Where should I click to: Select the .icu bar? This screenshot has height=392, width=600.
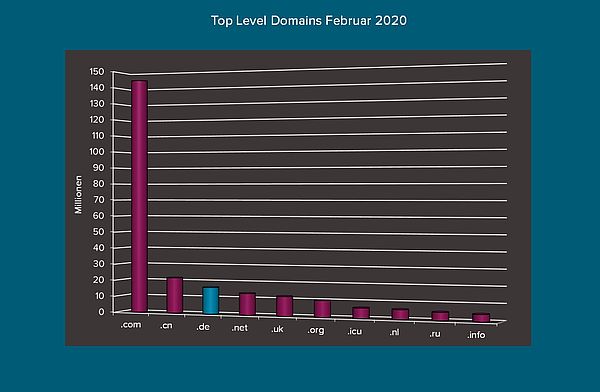click(361, 312)
